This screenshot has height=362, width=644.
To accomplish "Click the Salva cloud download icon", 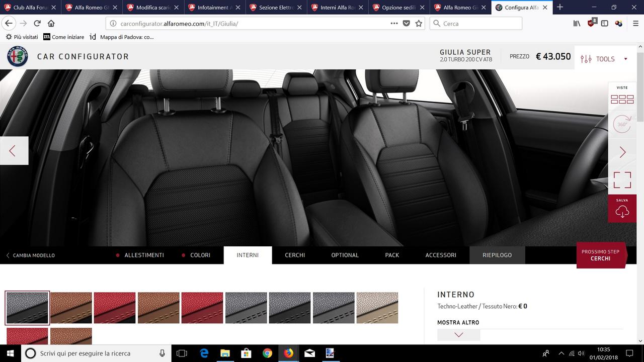I will [x=622, y=211].
